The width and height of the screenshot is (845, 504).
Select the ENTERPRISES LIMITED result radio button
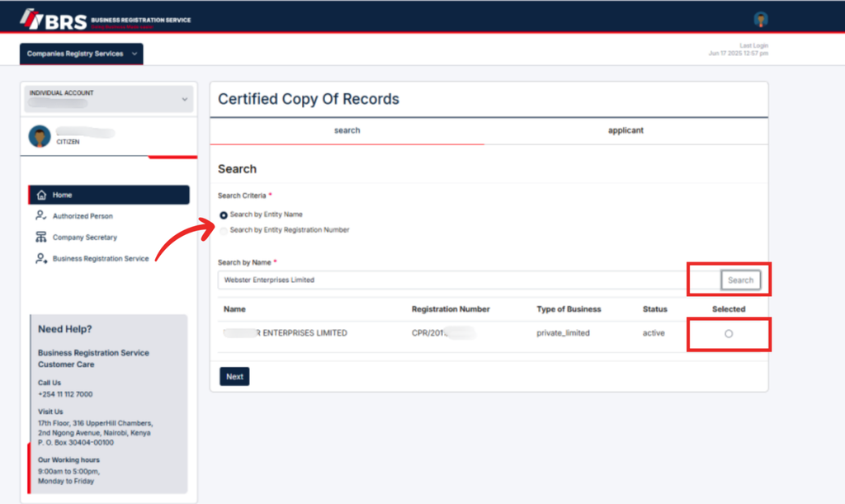click(729, 334)
